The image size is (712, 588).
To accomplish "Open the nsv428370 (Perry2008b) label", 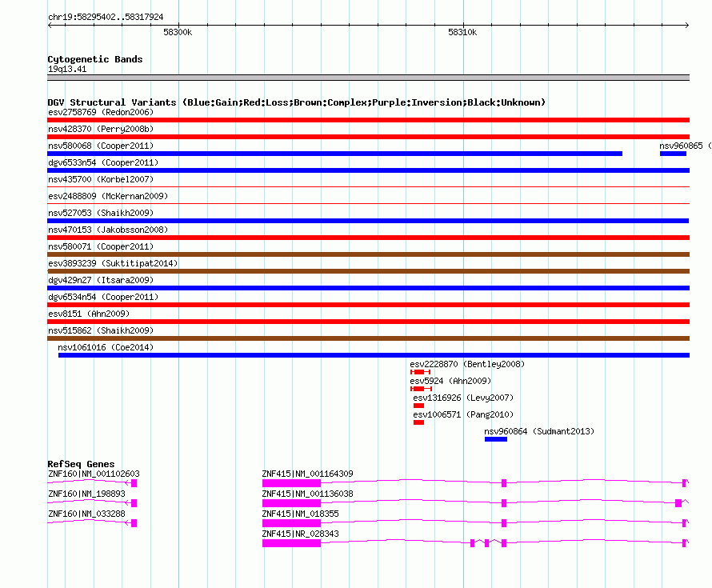I will coord(101,129).
